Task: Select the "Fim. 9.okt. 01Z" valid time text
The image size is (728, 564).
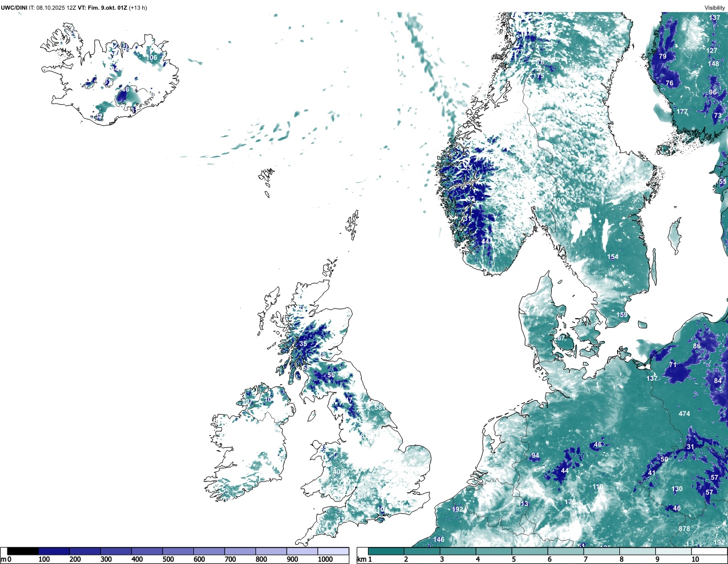Action: [107, 7]
